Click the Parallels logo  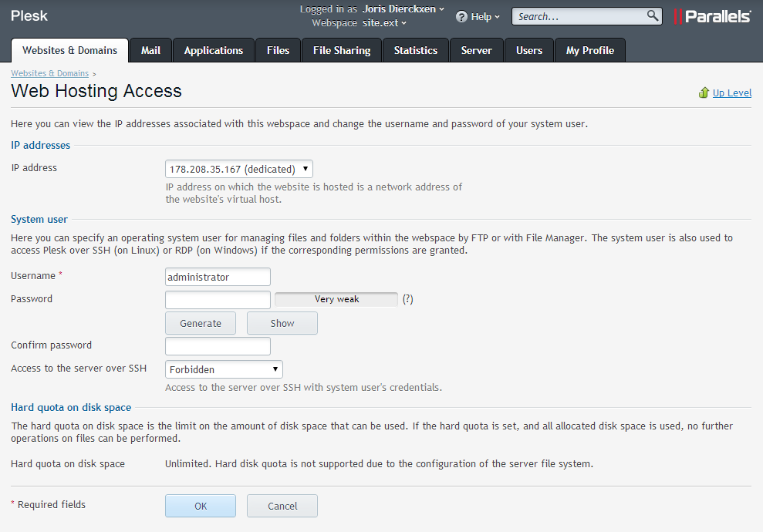(x=712, y=16)
